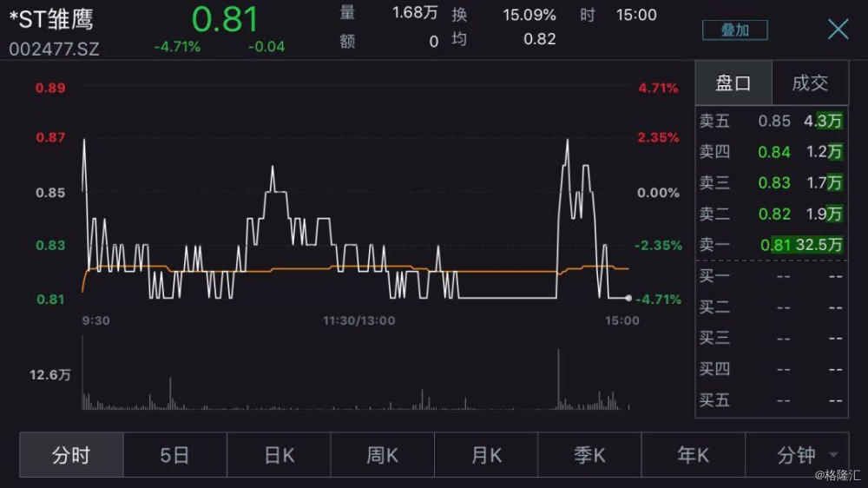Screen dimensions: 868x488
Task: Click the orange average price line
Action: pos(354,270)
